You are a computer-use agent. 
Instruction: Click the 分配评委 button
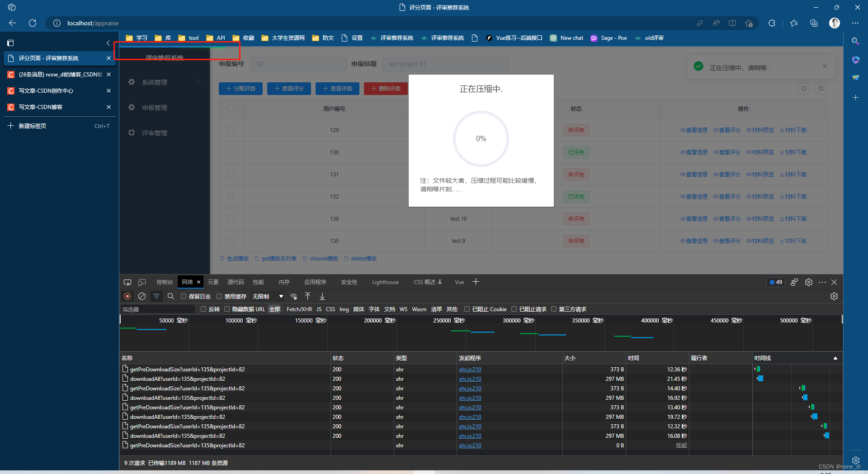pyautogui.click(x=241, y=89)
